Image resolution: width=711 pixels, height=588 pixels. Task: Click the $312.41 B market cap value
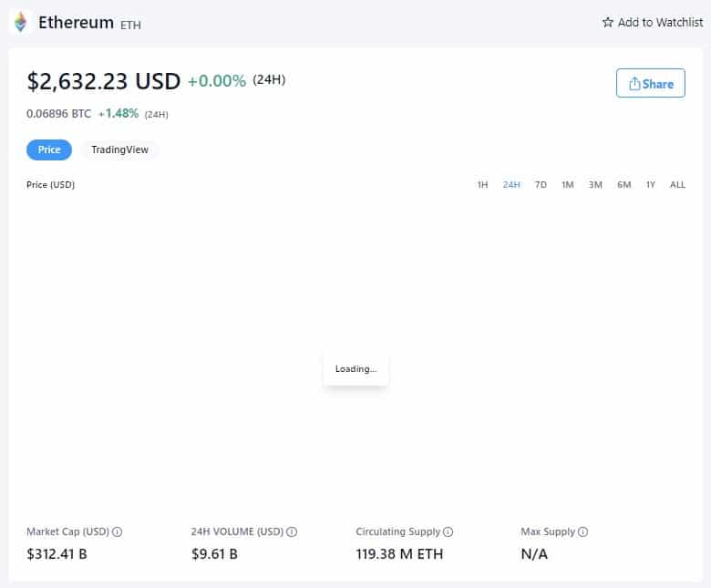[57, 554]
